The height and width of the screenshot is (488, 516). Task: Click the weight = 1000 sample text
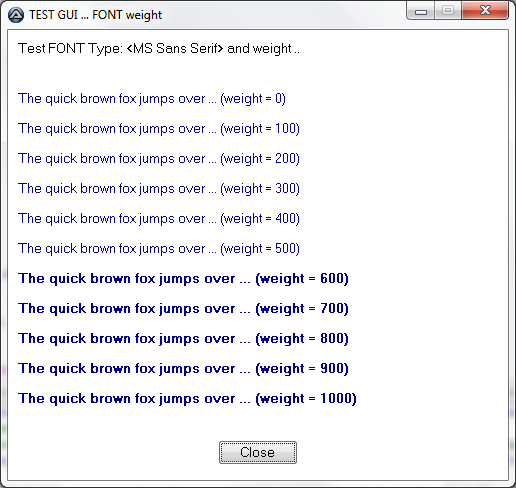tap(187, 399)
